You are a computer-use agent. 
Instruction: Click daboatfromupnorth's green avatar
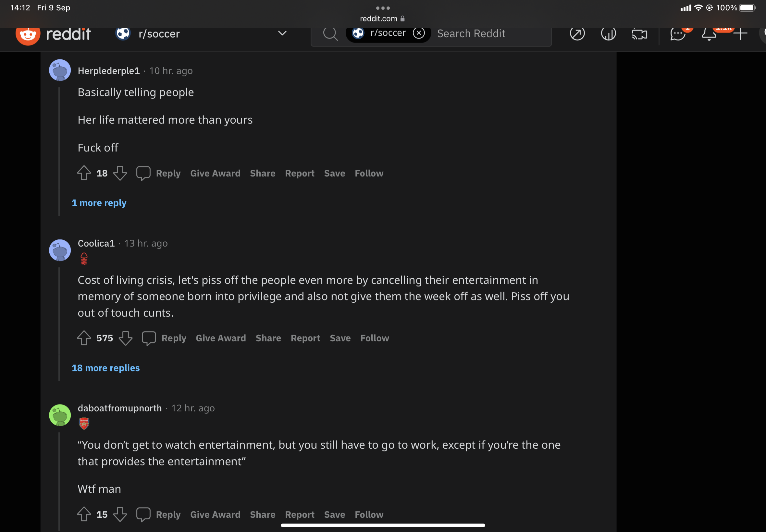tap(60, 415)
